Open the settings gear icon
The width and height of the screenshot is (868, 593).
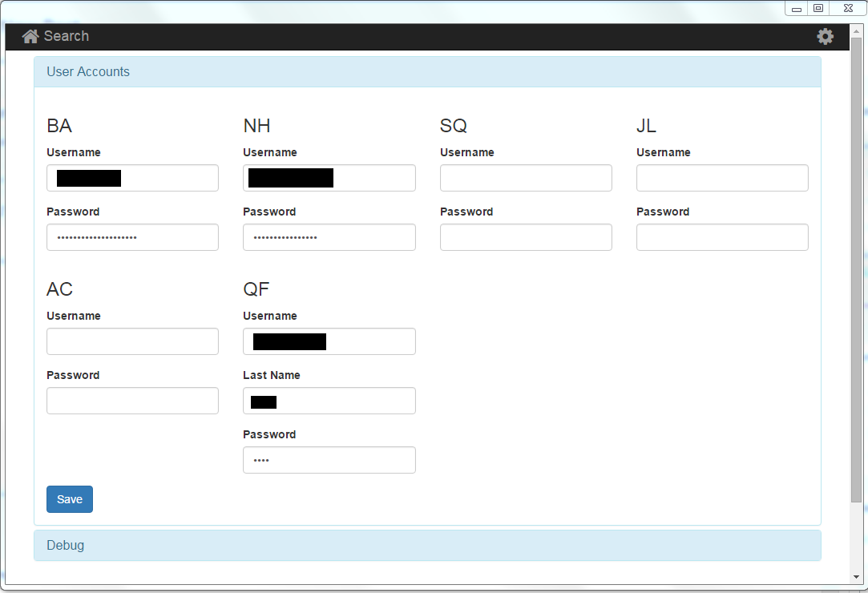pyautogui.click(x=825, y=36)
